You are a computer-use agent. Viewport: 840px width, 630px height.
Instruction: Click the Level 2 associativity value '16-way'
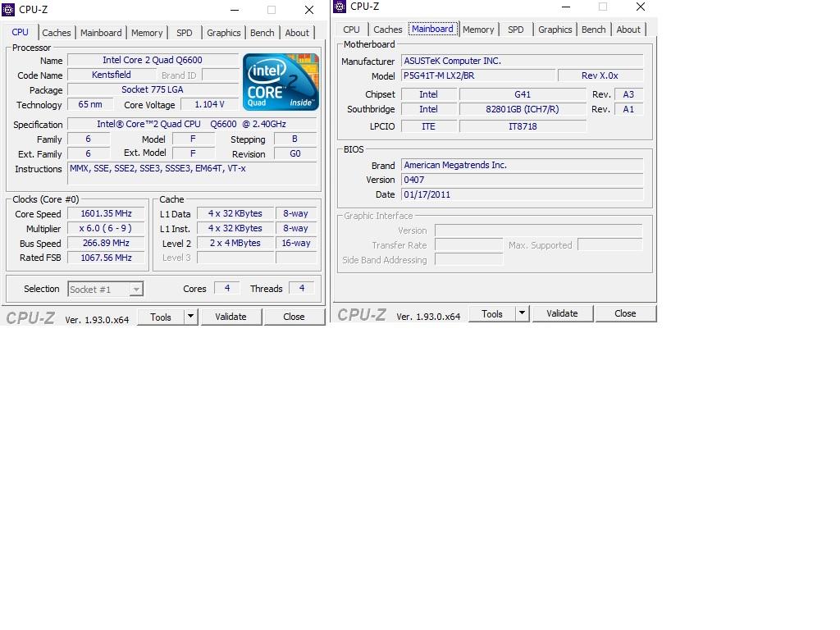click(296, 243)
